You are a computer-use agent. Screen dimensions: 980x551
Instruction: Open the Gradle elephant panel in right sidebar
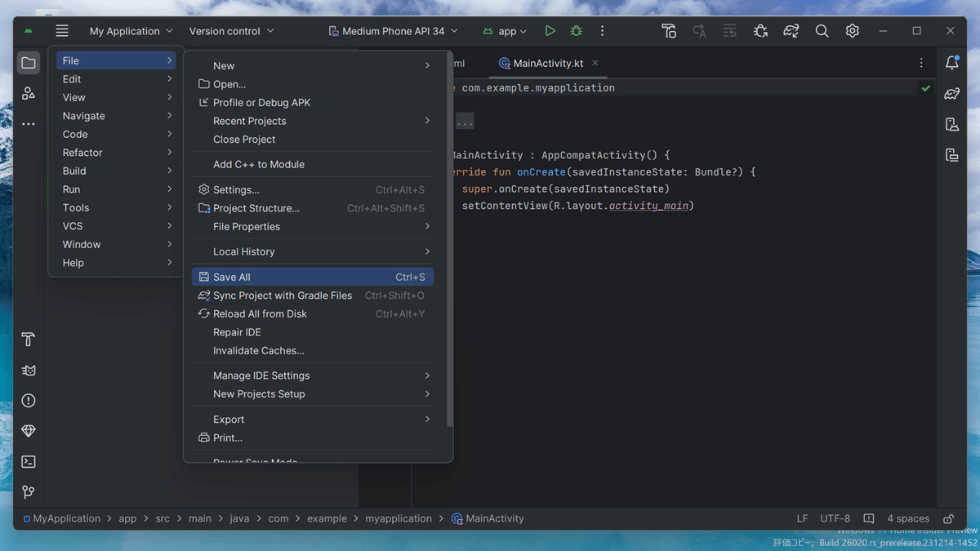coord(951,93)
